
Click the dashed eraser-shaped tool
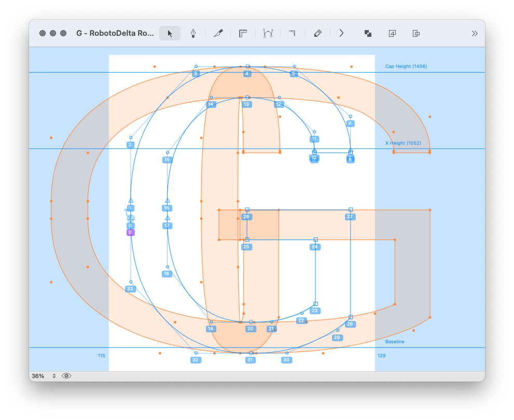pos(317,33)
